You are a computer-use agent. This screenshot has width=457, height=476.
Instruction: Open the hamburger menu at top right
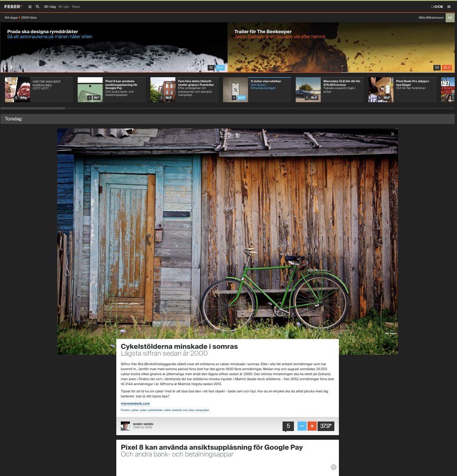[449, 7]
